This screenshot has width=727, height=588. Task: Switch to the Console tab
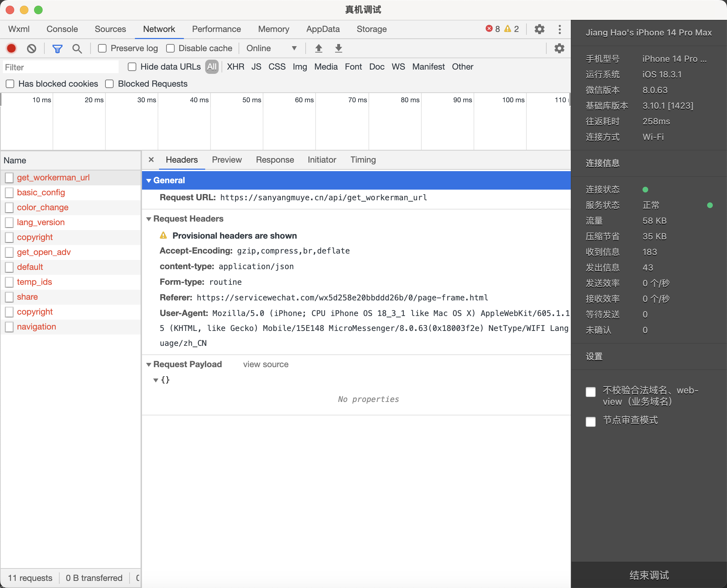click(62, 29)
